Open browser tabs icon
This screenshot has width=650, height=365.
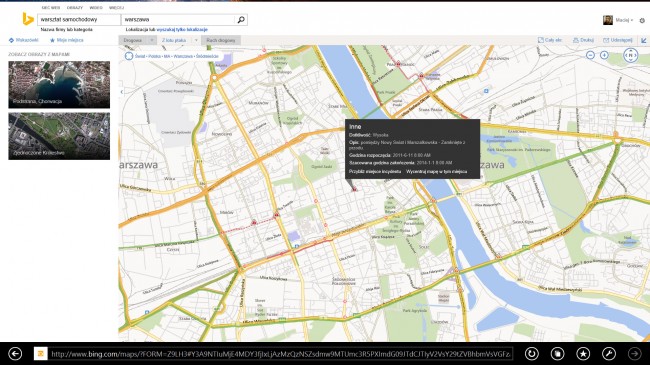pyautogui.click(x=557, y=353)
